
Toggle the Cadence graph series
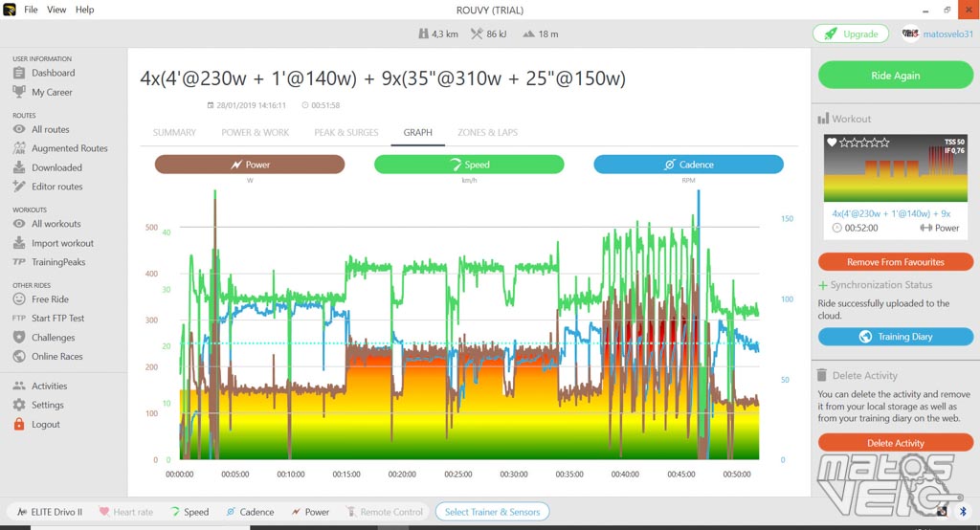click(x=688, y=165)
